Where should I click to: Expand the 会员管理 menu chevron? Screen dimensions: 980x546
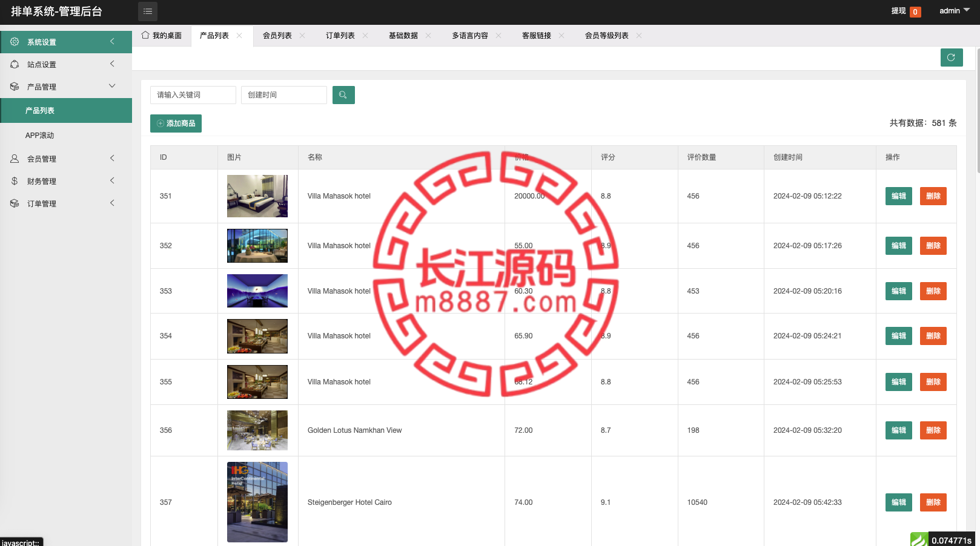coord(112,158)
